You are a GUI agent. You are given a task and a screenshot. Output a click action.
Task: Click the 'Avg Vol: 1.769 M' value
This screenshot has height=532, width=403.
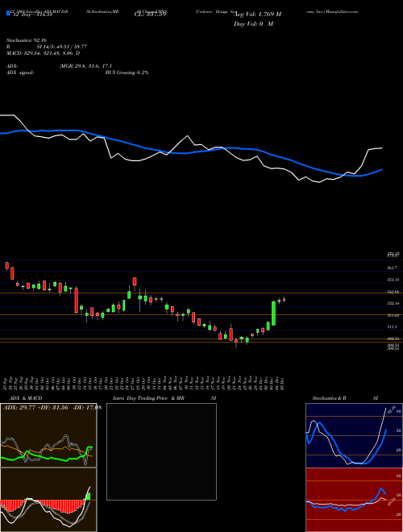pos(256,15)
